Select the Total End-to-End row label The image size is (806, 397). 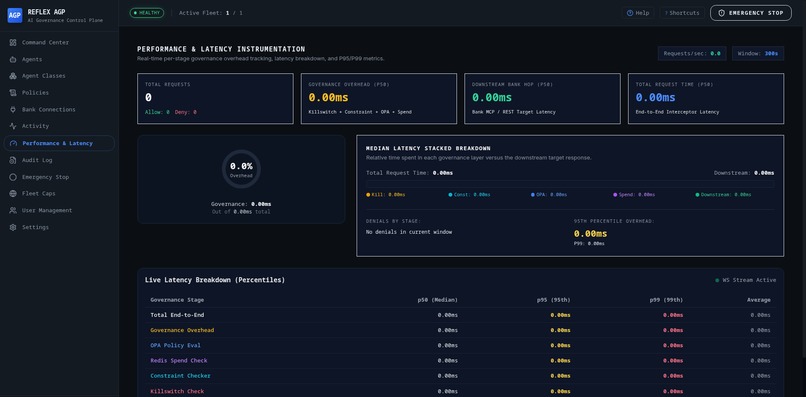177,315
